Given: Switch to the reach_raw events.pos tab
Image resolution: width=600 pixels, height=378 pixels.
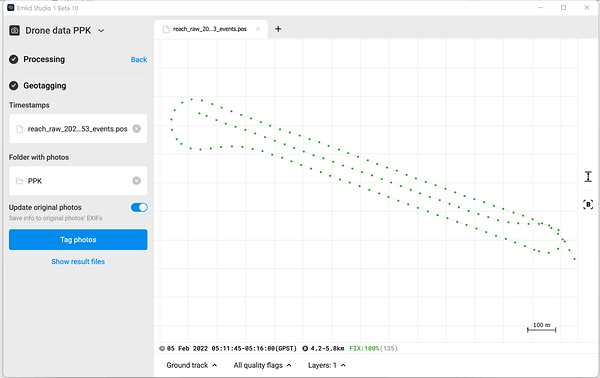Looking at the screenshot, I should [210, 29].
